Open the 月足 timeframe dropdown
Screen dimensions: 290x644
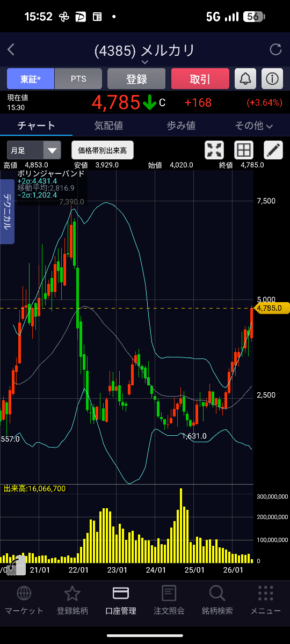pyautogui.click(x=34, y=150)
